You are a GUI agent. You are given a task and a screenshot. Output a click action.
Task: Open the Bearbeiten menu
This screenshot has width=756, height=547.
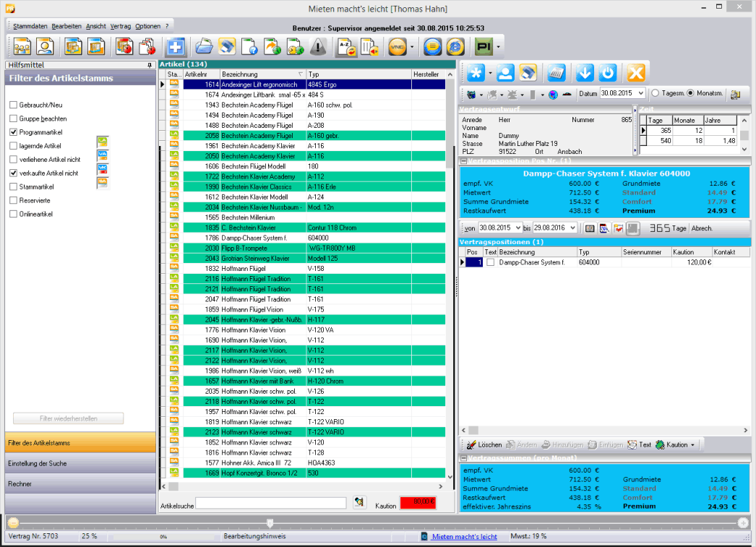pos(66,26)
